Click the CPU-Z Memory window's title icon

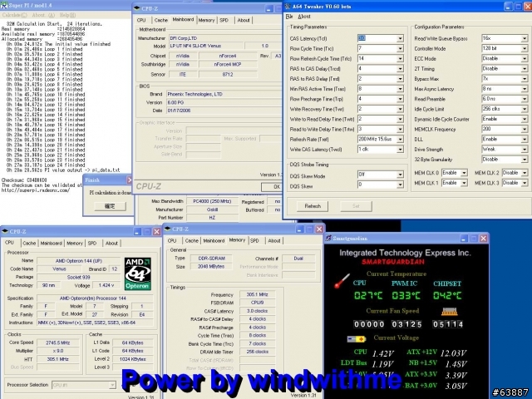coord(167,229)
